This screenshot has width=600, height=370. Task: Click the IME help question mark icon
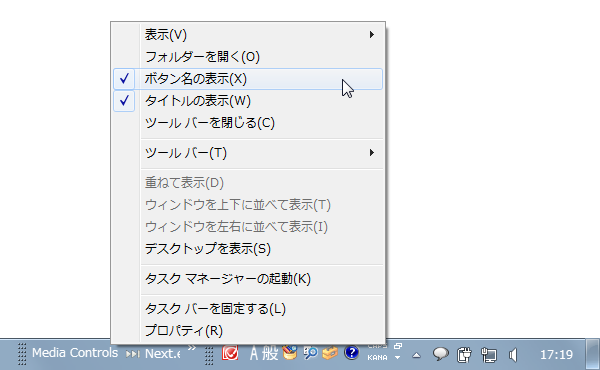point(351,353)
